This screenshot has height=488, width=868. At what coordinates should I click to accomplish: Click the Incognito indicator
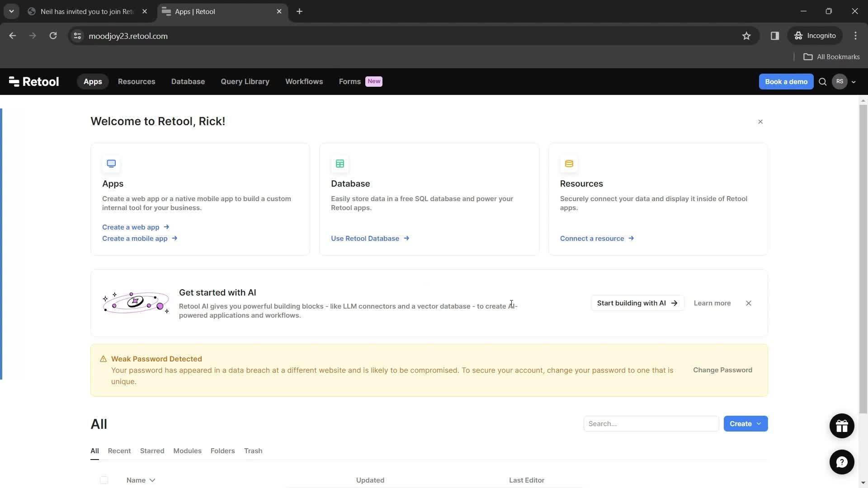[815, 36]
